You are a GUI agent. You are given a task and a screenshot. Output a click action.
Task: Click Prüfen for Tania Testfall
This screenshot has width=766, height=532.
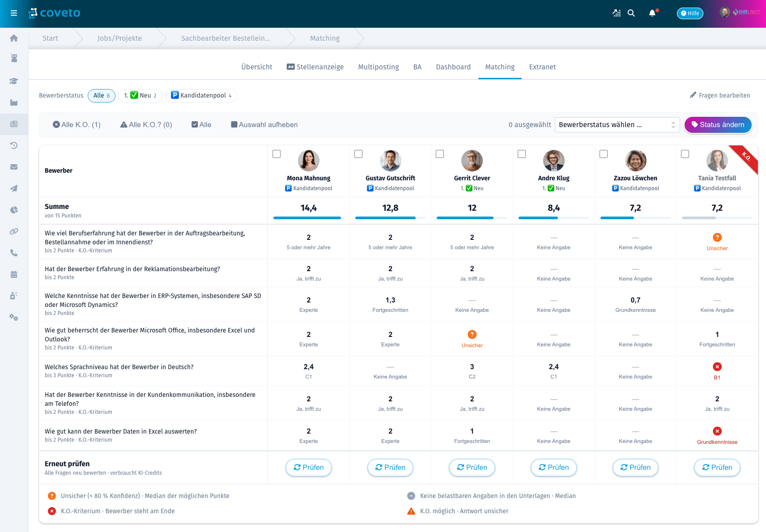pyautogui.click(x=717, y=468)
